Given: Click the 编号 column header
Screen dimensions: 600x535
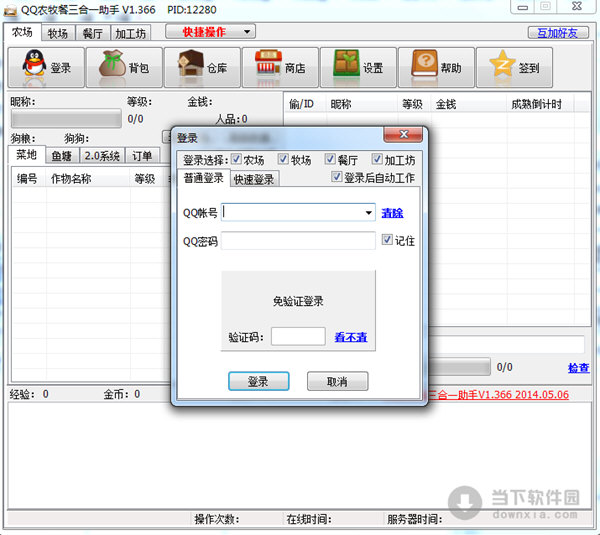Looking at the screenshot, I should pos(29,179).
